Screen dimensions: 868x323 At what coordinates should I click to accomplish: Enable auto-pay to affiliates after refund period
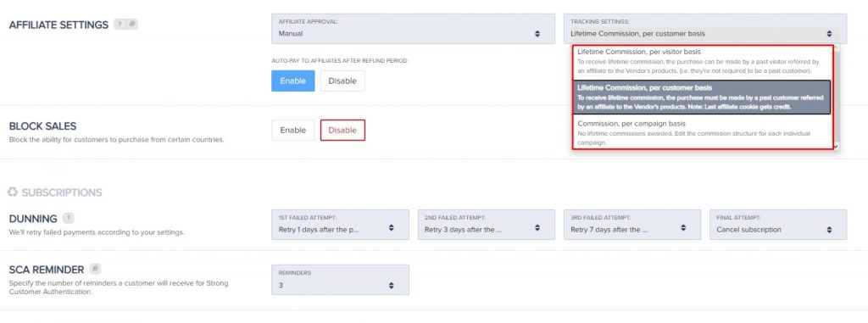coord(292,81)
